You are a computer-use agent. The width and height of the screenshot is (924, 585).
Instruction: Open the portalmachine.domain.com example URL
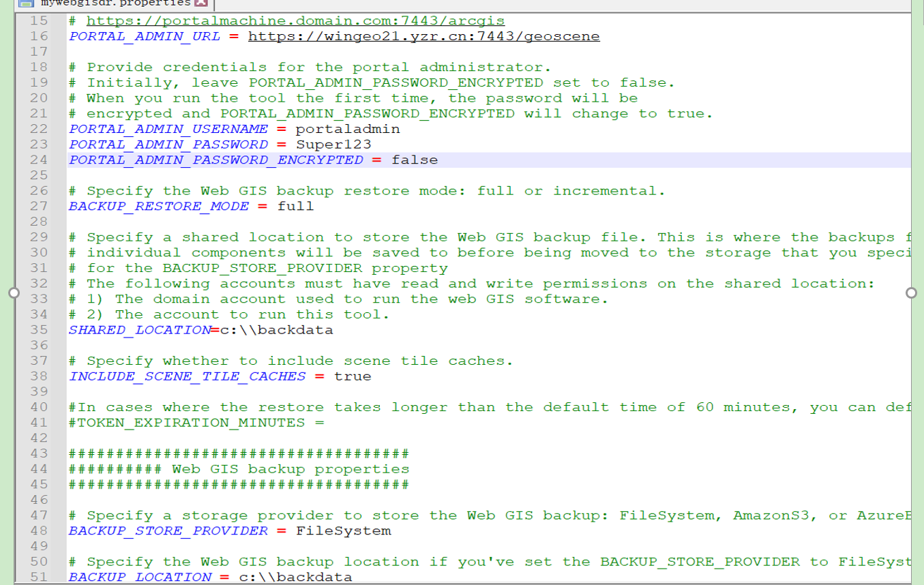click(295, 21)
